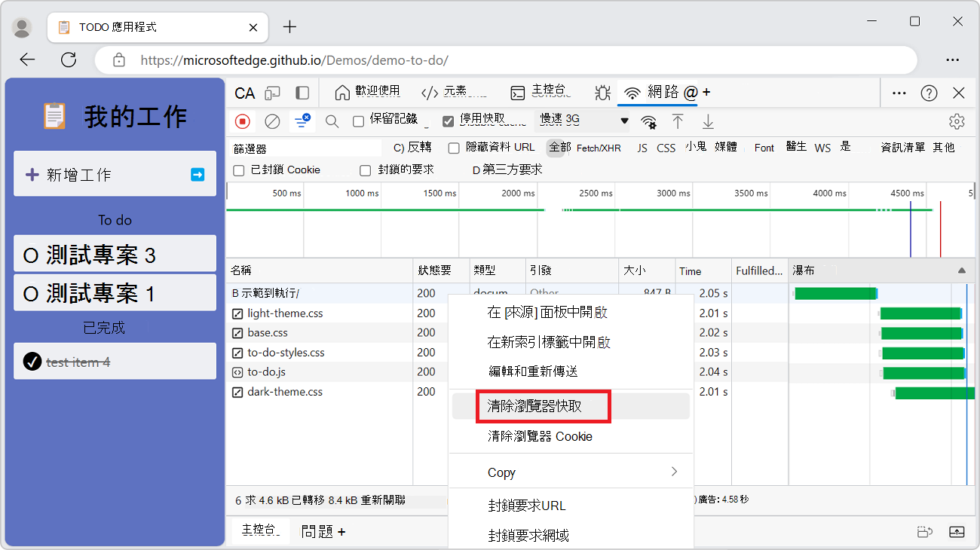980x550 pixels.
Task: Export the HAR file with the download icon
Action: tap(708, 121)
